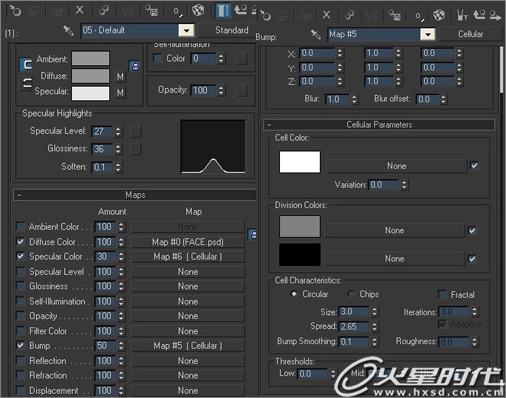
Task: Toggle Ambient-Diffuse color lock button
Action: tap(26, 65)
